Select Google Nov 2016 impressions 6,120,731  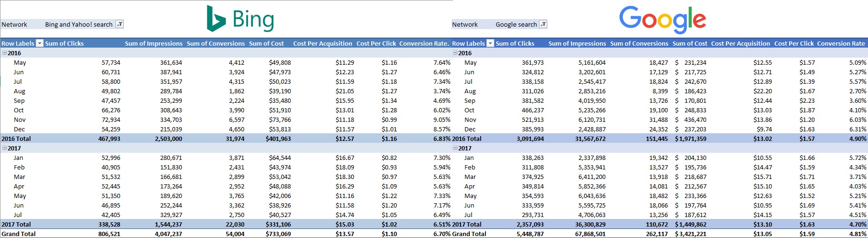click(592, 119)
